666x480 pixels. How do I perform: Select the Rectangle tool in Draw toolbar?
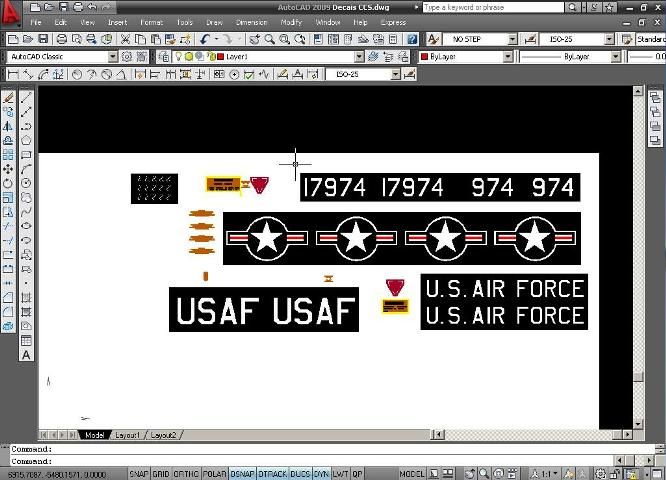coord(26,155)
